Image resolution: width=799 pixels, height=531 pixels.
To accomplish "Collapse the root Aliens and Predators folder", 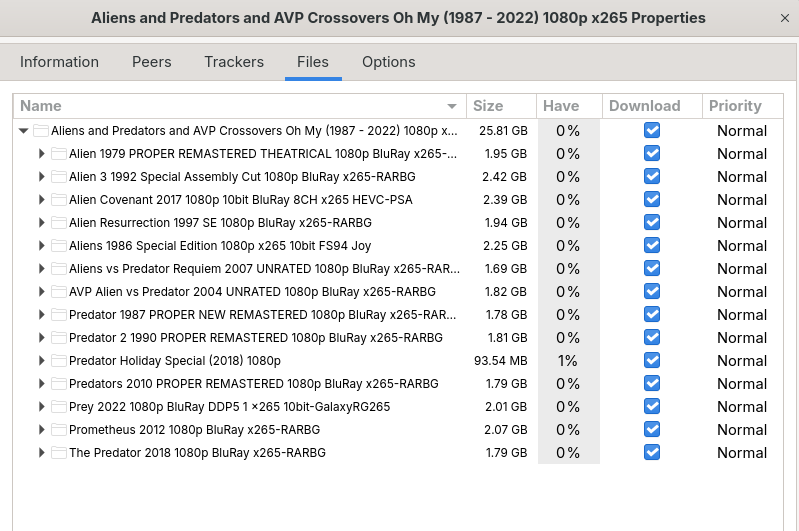I will pyautogui.click(x=23, y=131).
